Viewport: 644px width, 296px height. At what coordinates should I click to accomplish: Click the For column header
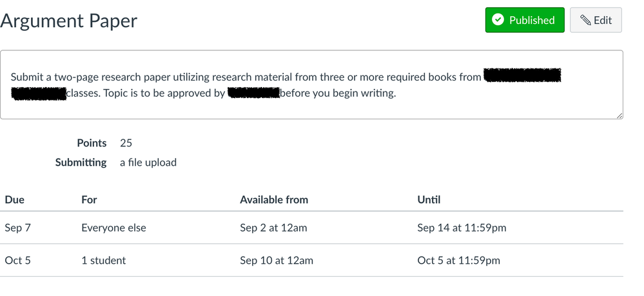89,199
